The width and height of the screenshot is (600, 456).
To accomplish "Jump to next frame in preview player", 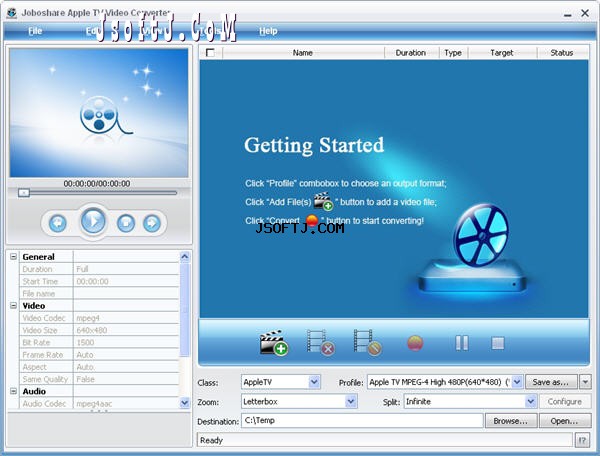I will (152, 223).
